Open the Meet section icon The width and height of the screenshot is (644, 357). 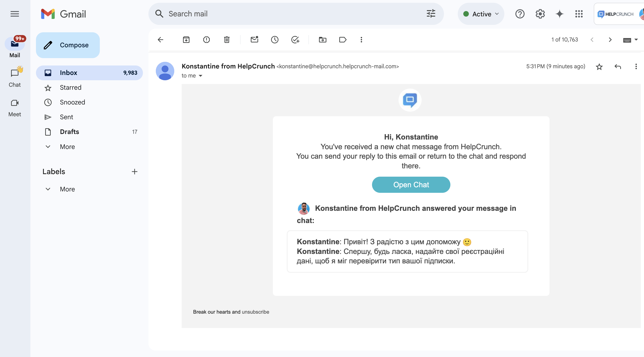click(x=15, y=103)
